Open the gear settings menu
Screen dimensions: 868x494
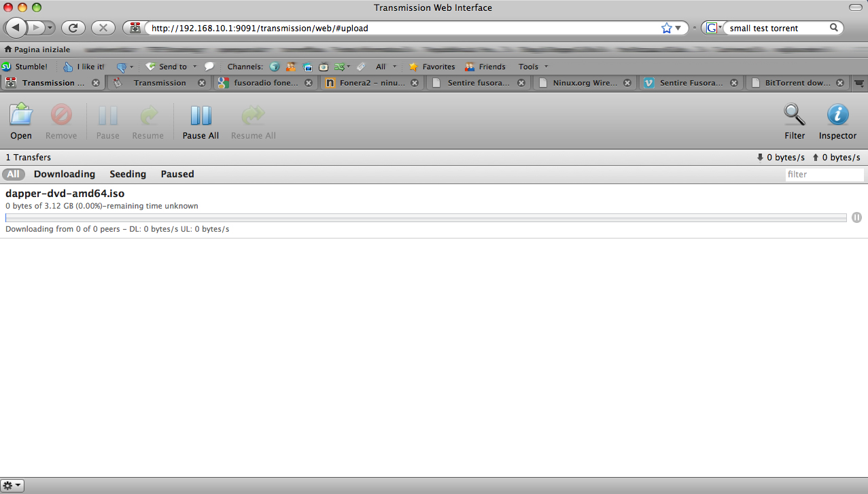[x=12, y=486]
